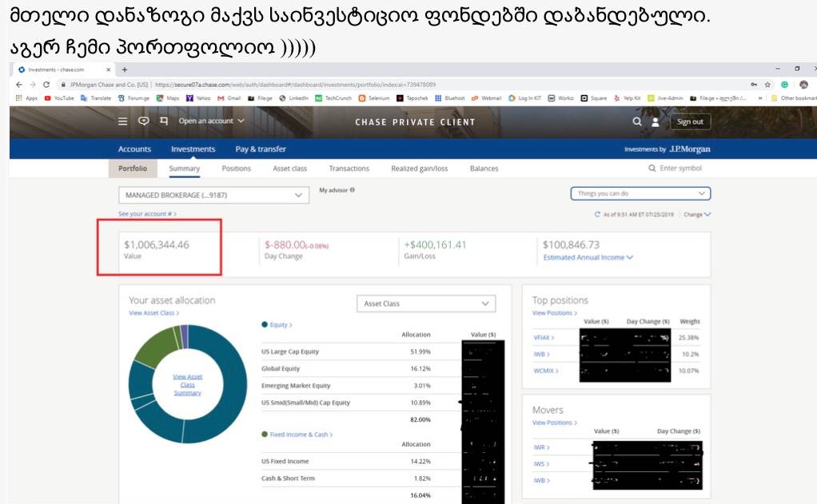Open the chat message icon
The width and height of the screenshot is (817, 504).
pyautogui.click(x=143, y=121)
